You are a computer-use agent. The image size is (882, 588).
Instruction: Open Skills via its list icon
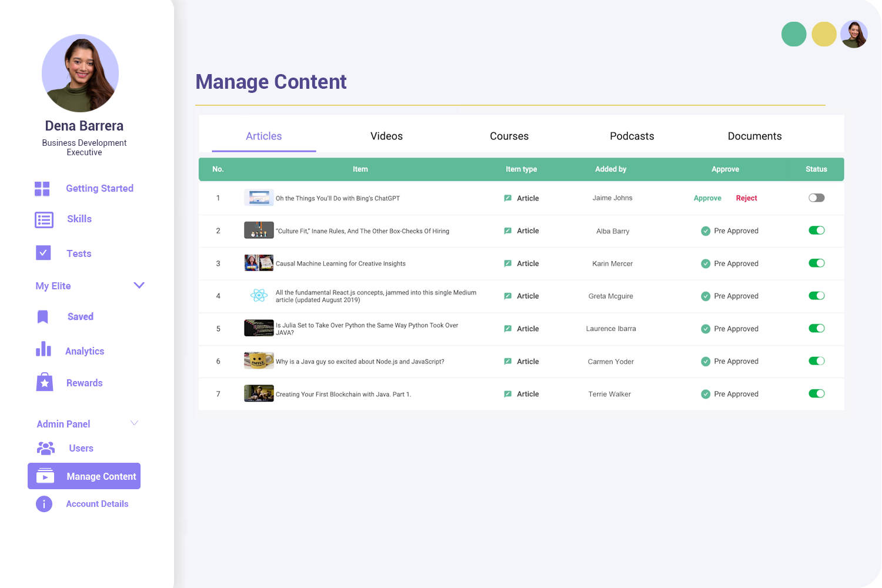[x=44, y=219]
